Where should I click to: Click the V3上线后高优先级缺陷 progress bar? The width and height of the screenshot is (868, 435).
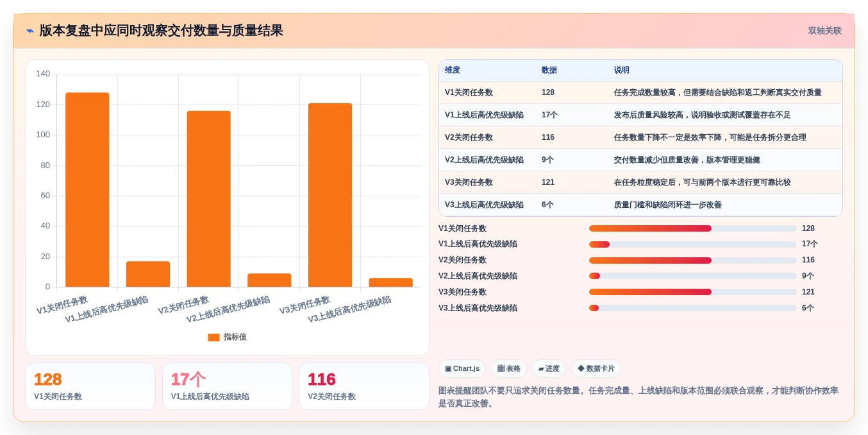pyautogui.click(x=693, y=308)
